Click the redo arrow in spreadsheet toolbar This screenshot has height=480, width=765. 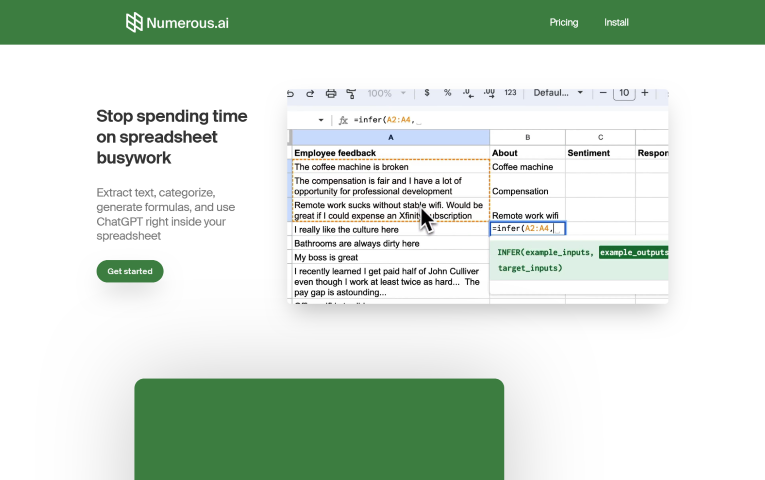[x=310, y=93]
